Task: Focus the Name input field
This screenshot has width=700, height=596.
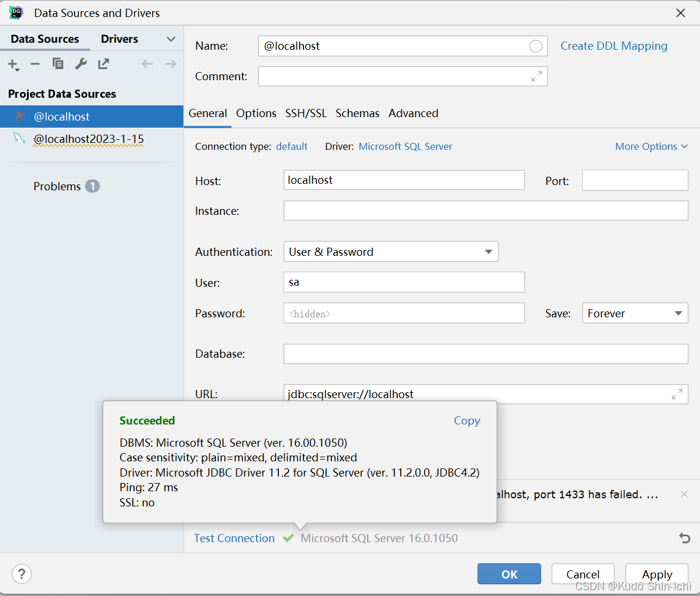Action: (402, 46)
